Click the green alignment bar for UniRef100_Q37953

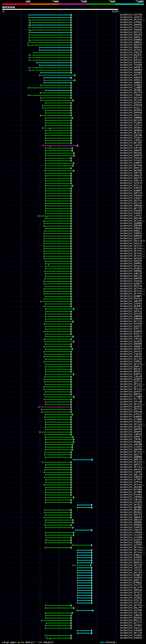[82, 545]
